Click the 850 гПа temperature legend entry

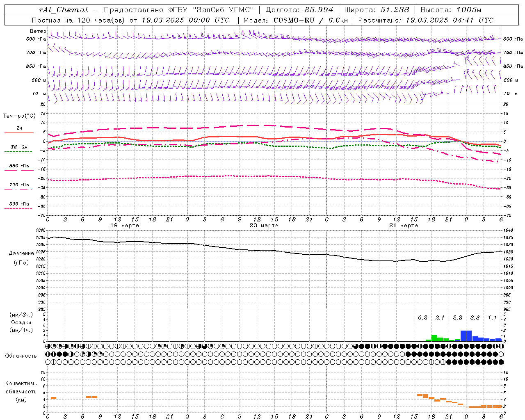point(19,166)
